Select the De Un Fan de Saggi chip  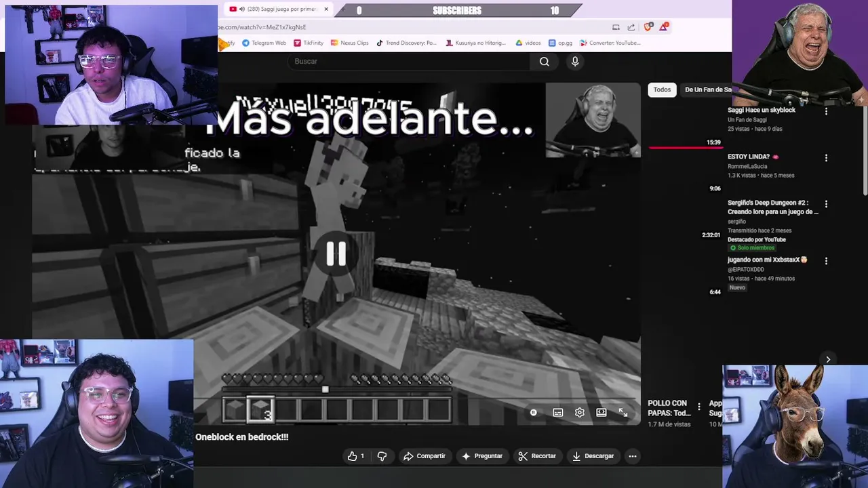click(x=707, y=89)
